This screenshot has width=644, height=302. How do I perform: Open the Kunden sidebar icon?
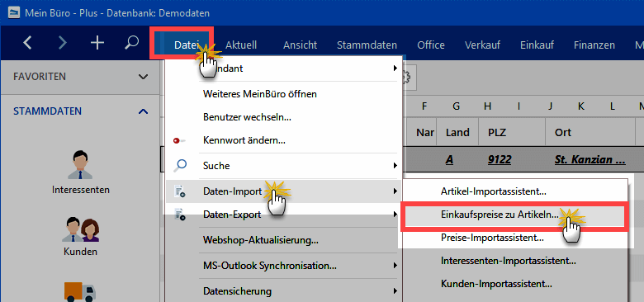(x=81, y=229)
